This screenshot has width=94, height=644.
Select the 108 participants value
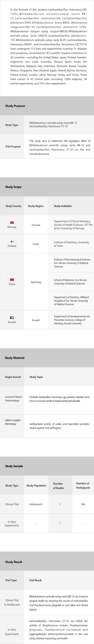point(83,504)
